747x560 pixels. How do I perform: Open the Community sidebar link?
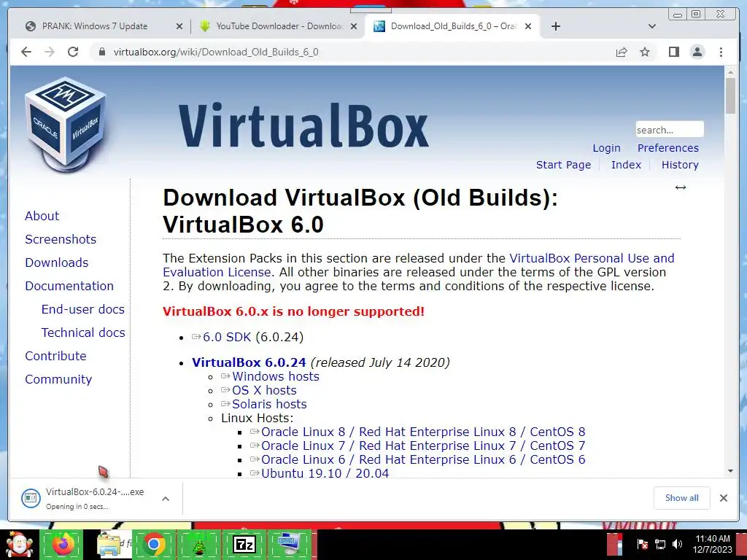pos(58,379)
